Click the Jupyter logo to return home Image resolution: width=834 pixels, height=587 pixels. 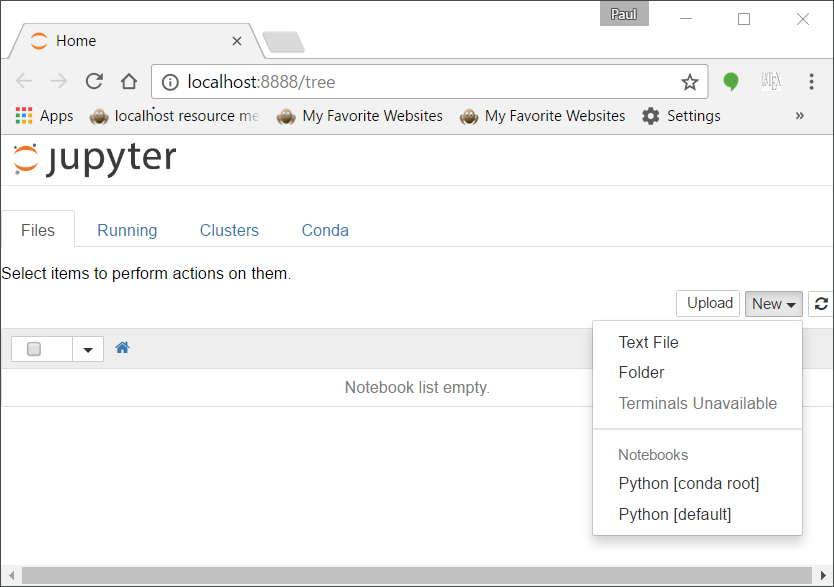93,159
